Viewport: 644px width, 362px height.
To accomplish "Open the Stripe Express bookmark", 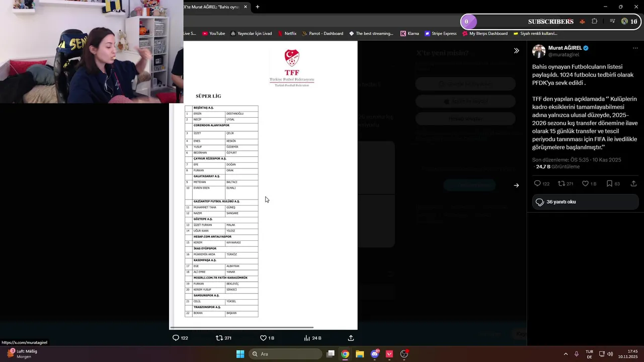I will point(440,34).
